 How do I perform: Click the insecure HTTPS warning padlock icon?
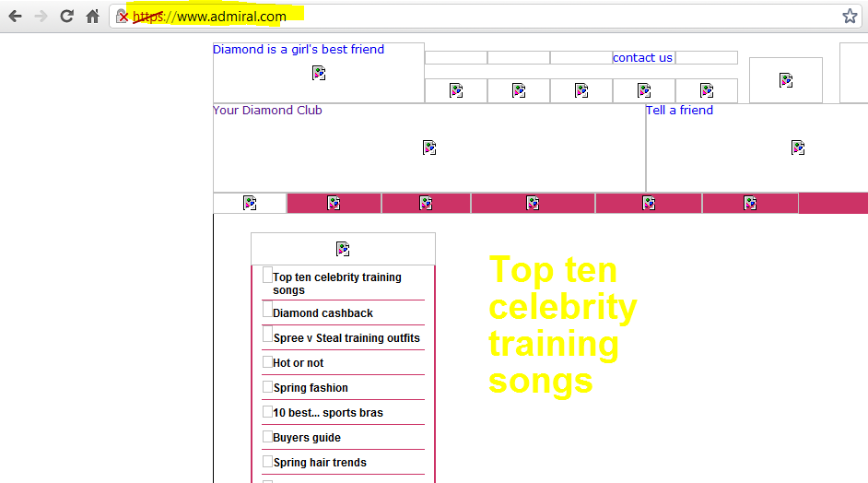(x=123, y=17)
